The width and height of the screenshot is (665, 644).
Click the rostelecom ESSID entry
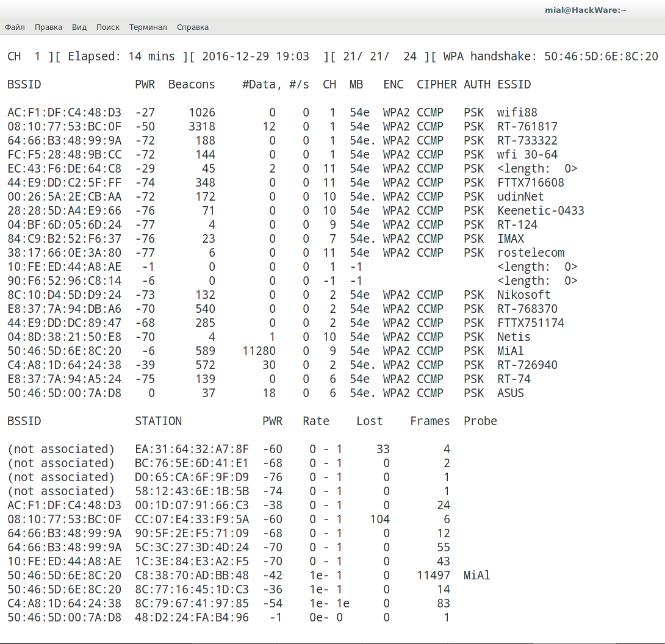click(x=531, y=253)
